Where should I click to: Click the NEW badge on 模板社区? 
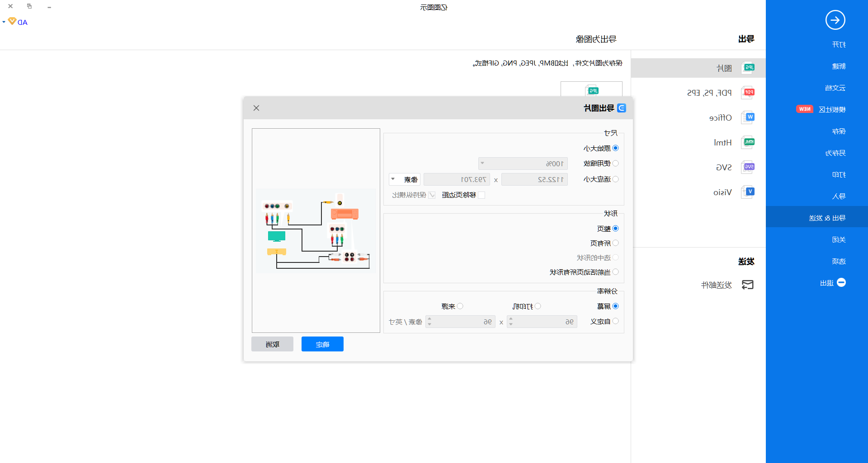coord(805,109)
